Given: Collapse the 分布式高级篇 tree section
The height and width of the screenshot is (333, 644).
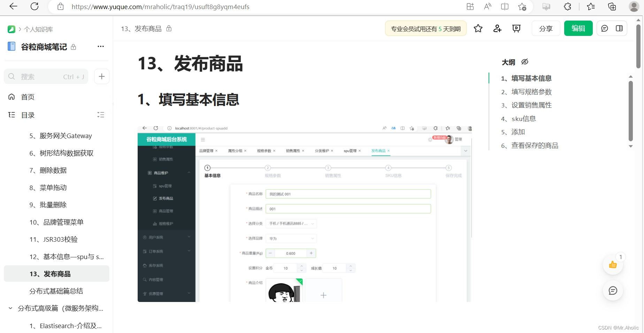Looking at the screenshot, I should (10, 308).
